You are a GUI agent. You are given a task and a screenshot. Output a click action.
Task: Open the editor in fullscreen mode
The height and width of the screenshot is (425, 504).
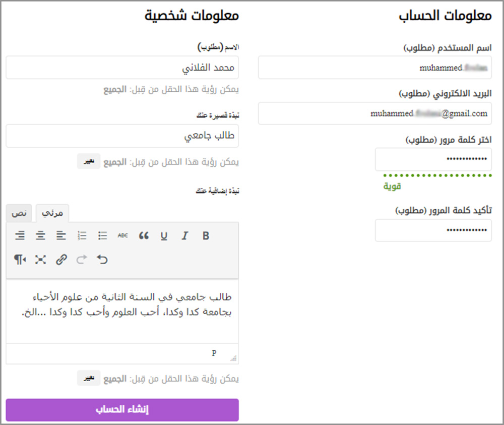40,260
